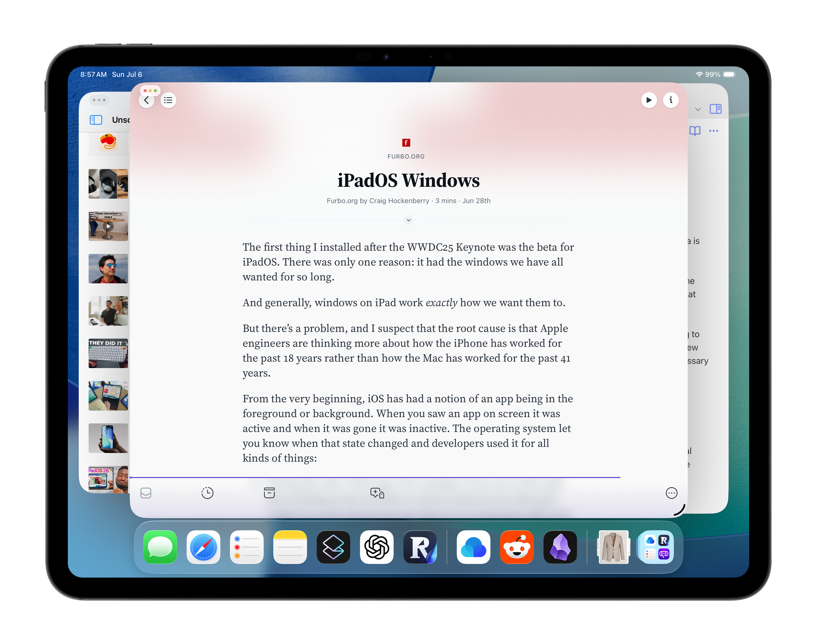
Task: Open the man with sunglasses thumbnail
Action: click(x=108, y=268)
